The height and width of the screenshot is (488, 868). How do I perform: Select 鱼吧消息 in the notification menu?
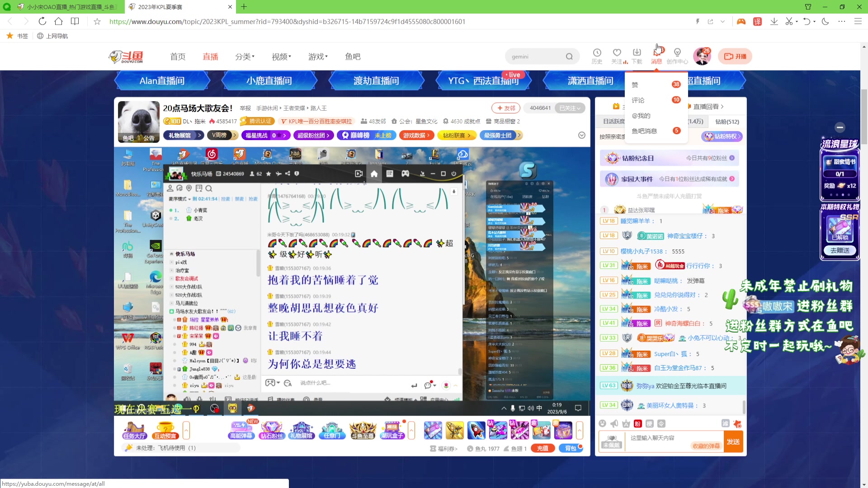point(645,131)
